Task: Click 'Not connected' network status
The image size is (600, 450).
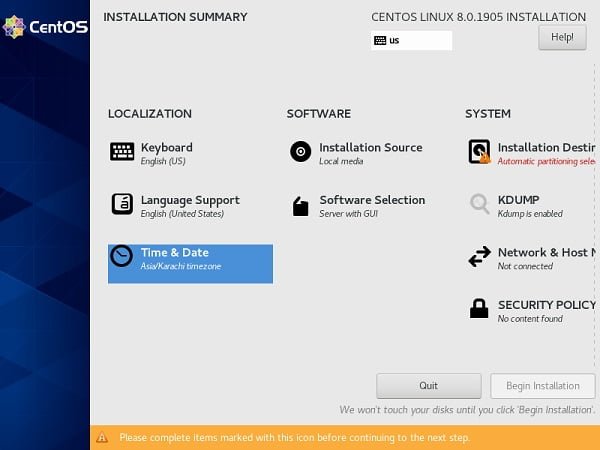Action: (525, 266)
